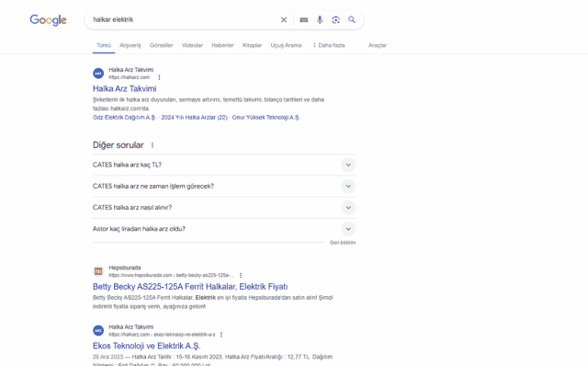Open 'Gdz Elektrik Dağıtım A.Ş.' sitelink
The height and width of the screenshot is (366, 588).
pyautogui.click(x=124, y=118)
